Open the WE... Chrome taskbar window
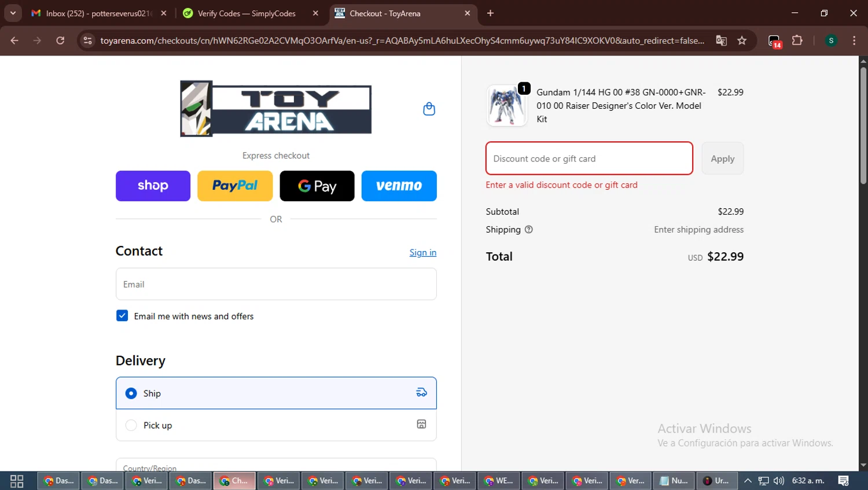 point(498,481)
